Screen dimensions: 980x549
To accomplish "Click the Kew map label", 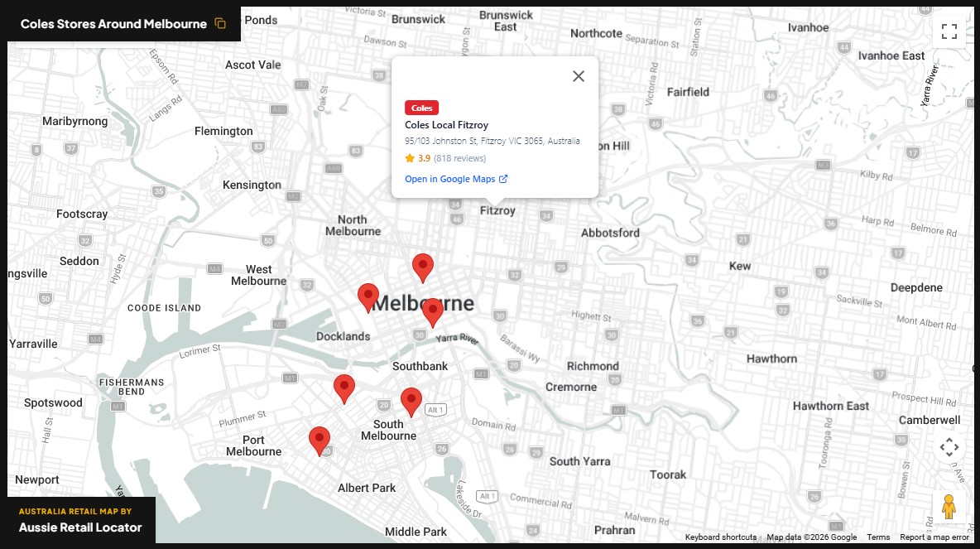I will pos(740,267).
